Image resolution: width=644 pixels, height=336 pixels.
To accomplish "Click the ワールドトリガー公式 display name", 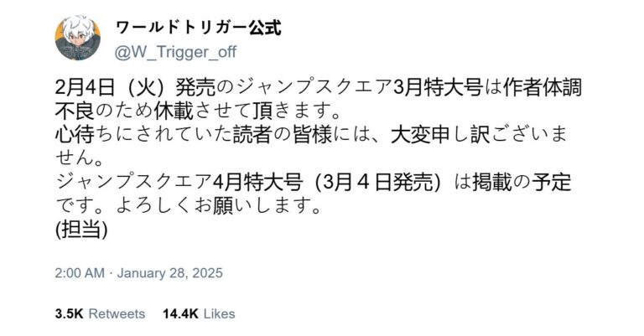I will point(199,28).
